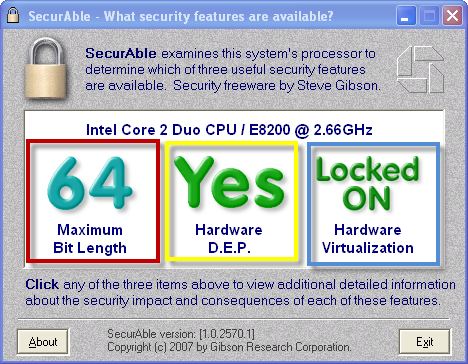468x364 pixels.
Task: Click the green Locked ON graphic
Action: pyautogui.click(x=367, y=183)
